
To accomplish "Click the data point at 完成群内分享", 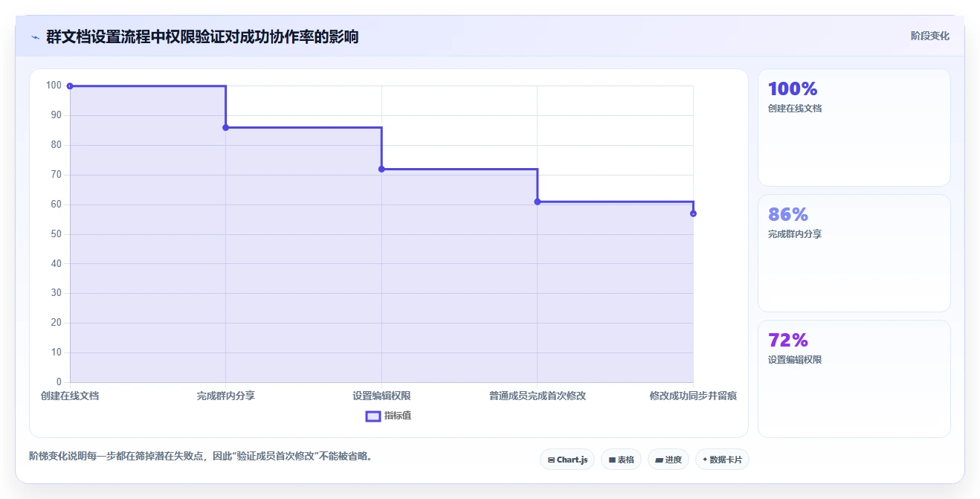I will tap(225, 128).
